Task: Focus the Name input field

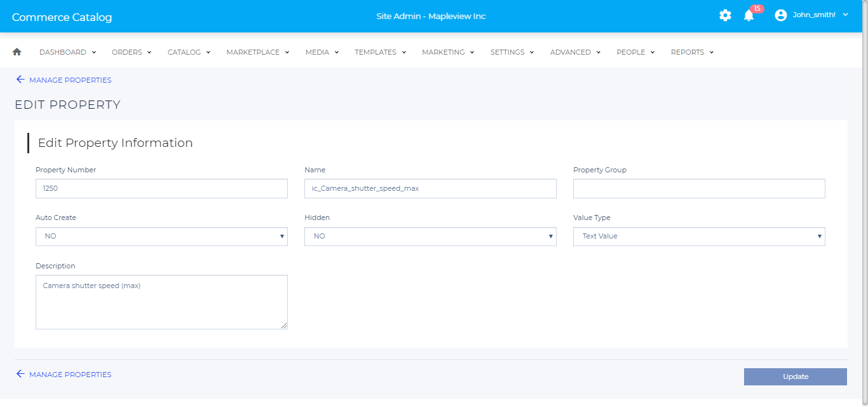Action: click(430, 189)
